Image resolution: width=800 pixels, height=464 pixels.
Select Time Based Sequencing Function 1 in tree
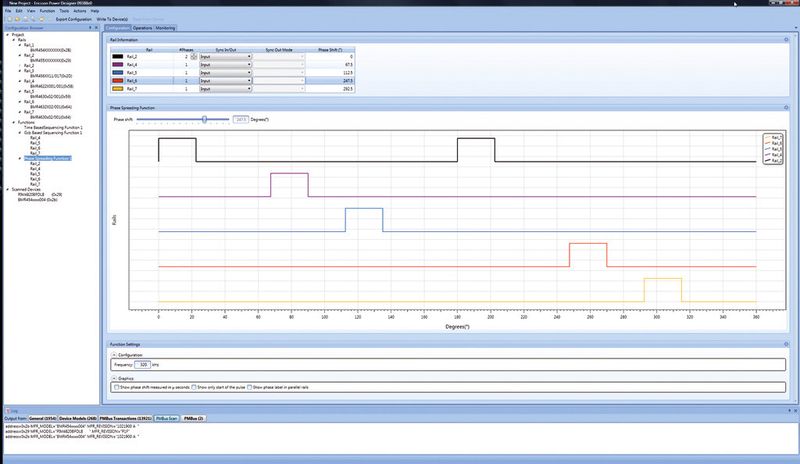(53, 128)
